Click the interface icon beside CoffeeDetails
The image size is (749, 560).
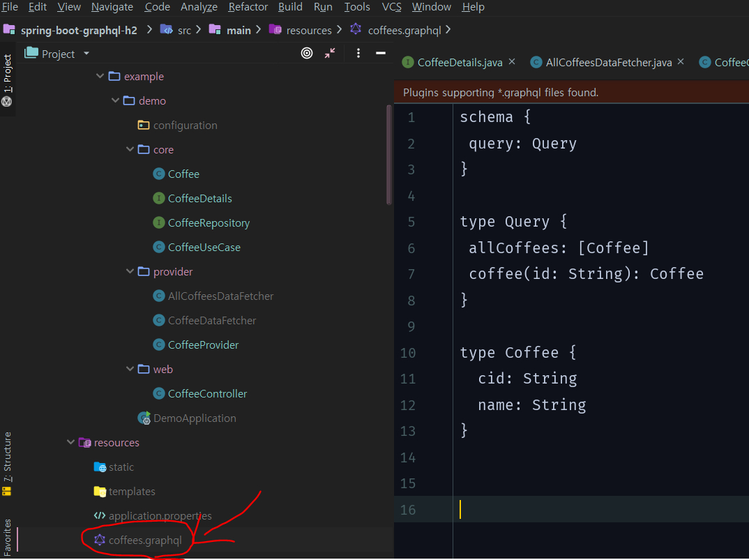(158, 198)
